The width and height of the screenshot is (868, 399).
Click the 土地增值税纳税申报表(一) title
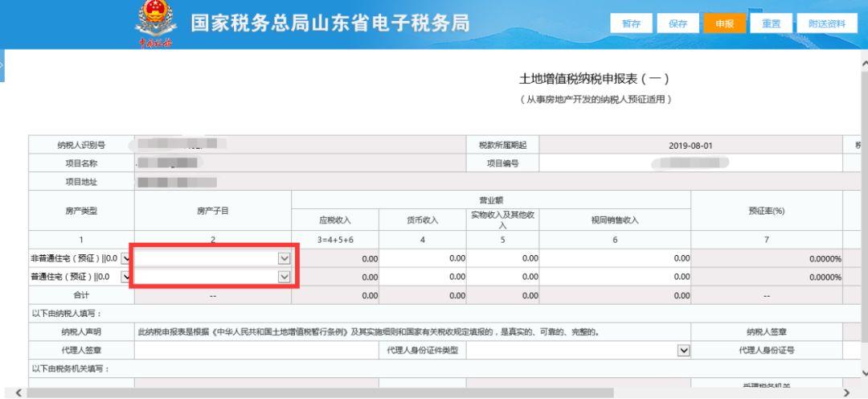click(594, 79)
